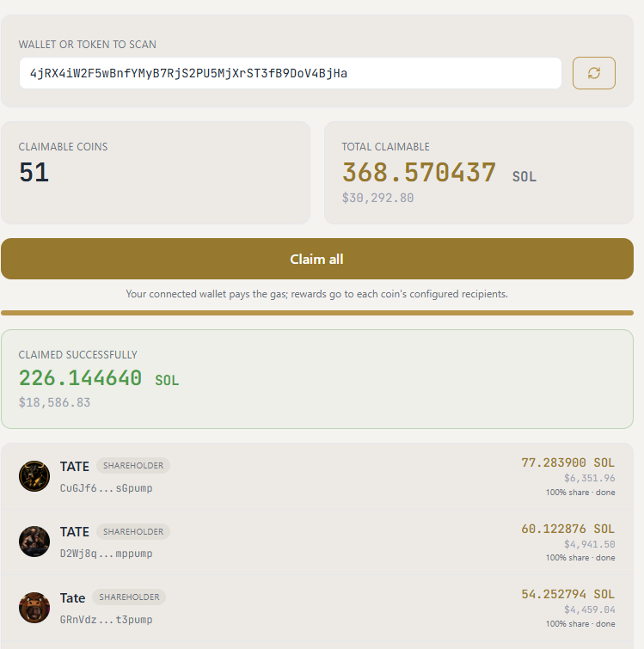The image size is (644, 649).
Task: Click the TATE coin avatar for D2Wj8q...mppump
Action: pyautogui.click(x=34, y=542)
